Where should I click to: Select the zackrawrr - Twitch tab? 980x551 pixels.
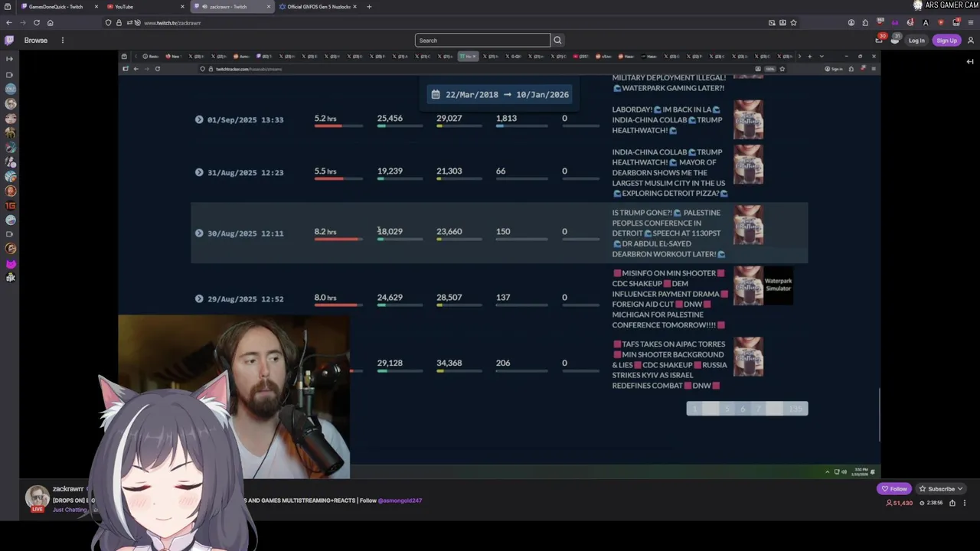point(231,7)
